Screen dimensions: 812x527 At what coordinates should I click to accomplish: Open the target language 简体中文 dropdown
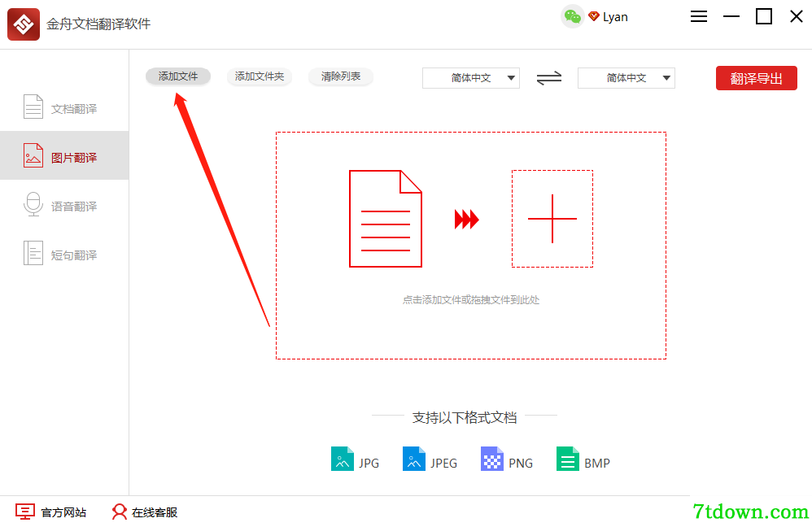626,78
